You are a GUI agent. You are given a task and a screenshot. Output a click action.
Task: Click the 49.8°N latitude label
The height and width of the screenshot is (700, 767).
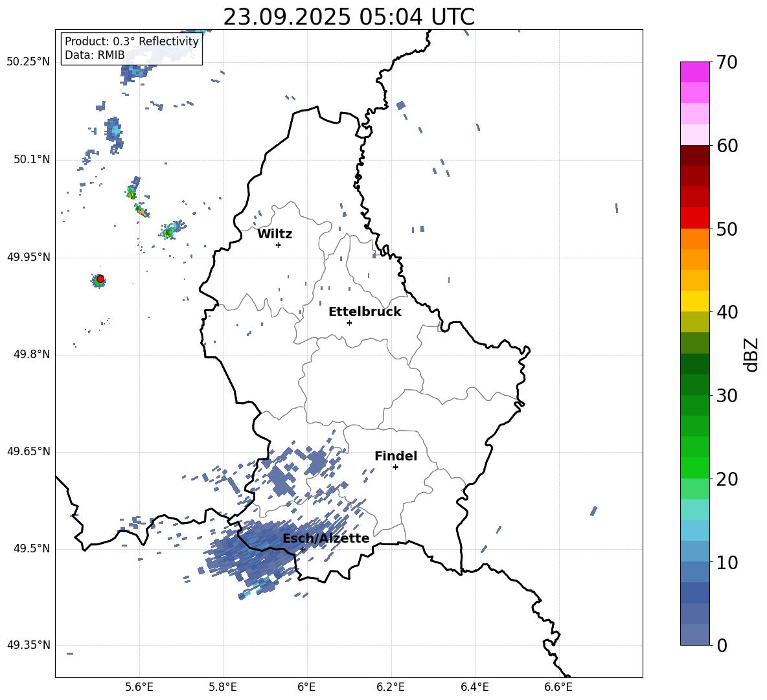click(31, 354)
